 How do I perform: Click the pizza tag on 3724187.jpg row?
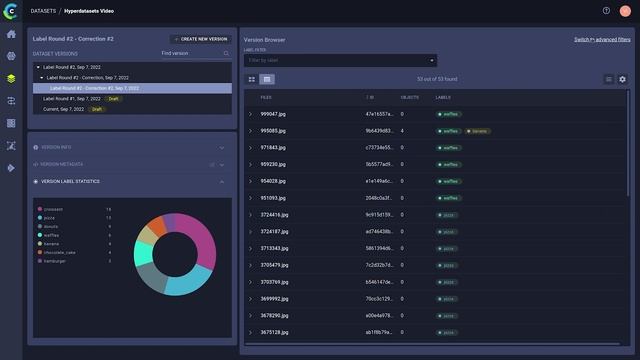coord(447,232)
